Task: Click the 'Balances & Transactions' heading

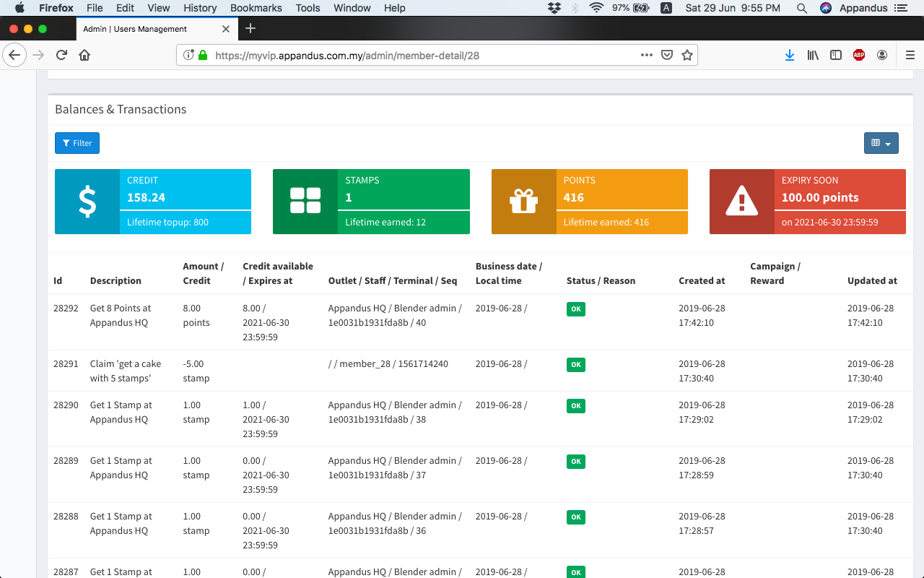Action: point(121,109)
